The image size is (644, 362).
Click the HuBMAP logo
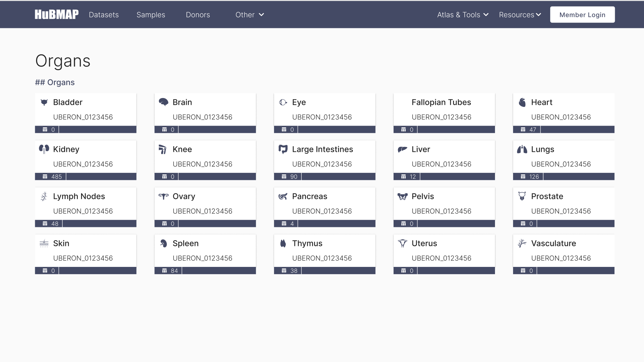pos(56,14)
